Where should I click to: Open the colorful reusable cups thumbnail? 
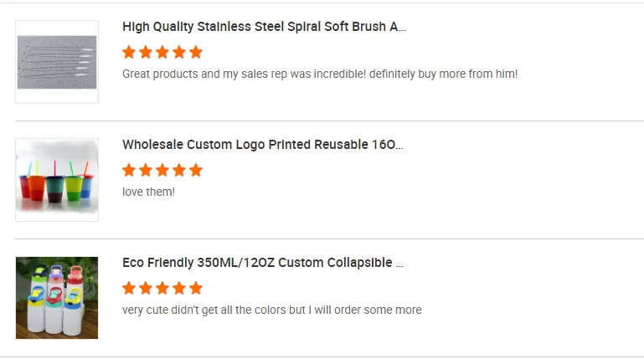[x=57, y=180]
